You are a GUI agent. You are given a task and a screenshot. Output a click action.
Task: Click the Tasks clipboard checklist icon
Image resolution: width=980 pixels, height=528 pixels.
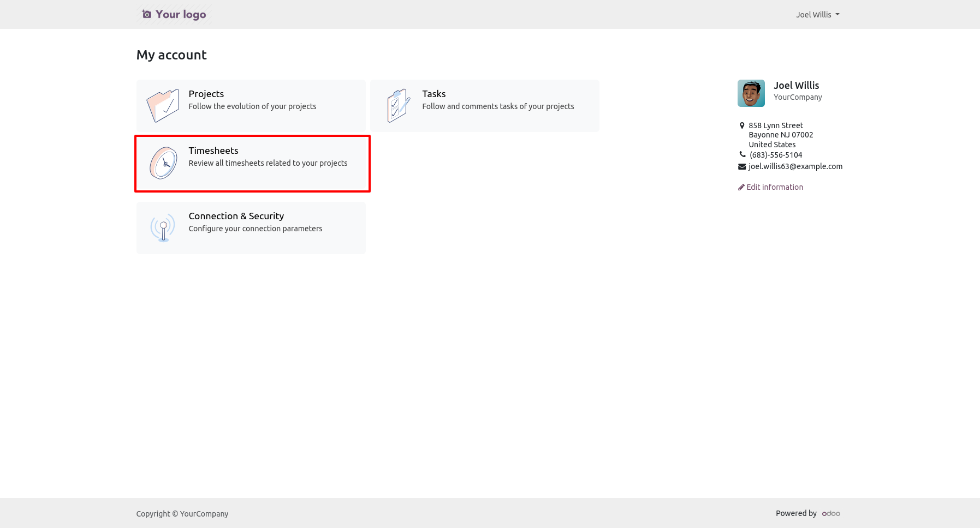point(398,106)
